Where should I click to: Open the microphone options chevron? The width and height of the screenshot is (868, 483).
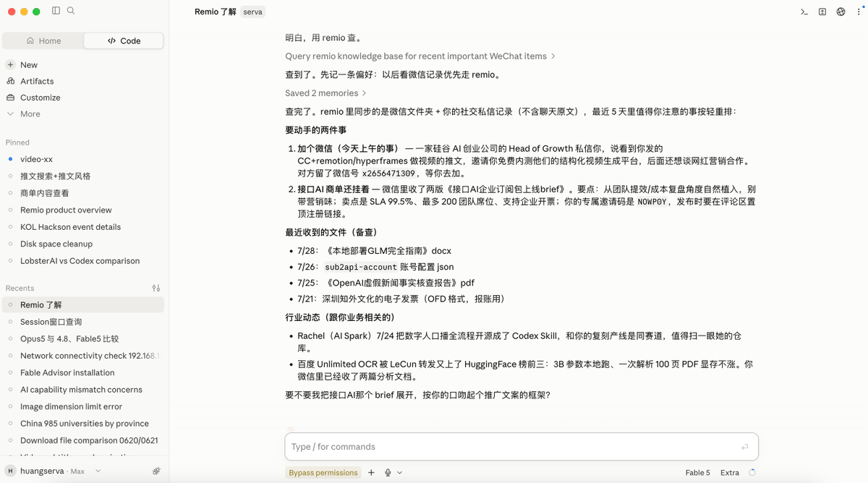pyautogui.click(x=399, y=473)
